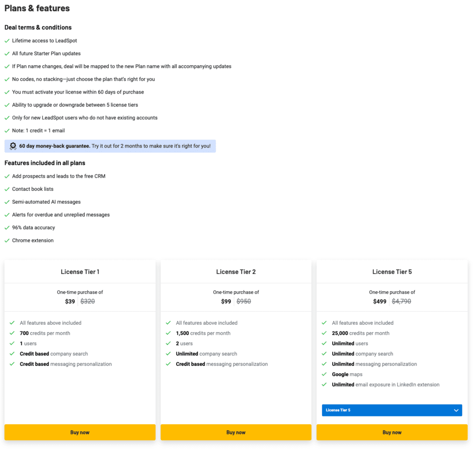The image size is (476, 449).
Task: Click the money-back guarantee badge icon
Action: [13, 146]
